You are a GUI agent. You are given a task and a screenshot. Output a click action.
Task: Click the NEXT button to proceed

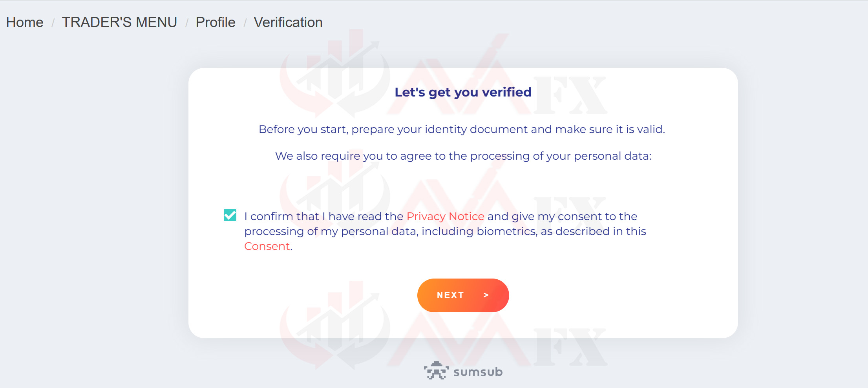tap(463, 295)
